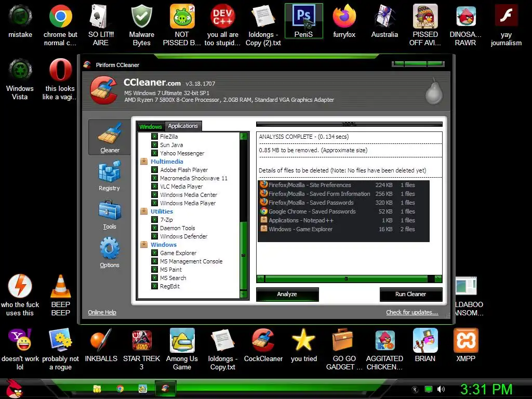
Task: Open the Angry Birds start button
Action: 14,389
